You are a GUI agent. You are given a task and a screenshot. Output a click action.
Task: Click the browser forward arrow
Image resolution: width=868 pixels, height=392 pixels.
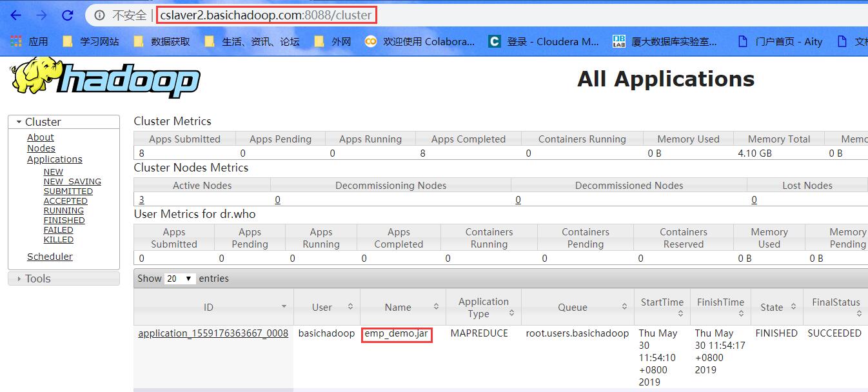pos(41,15)
